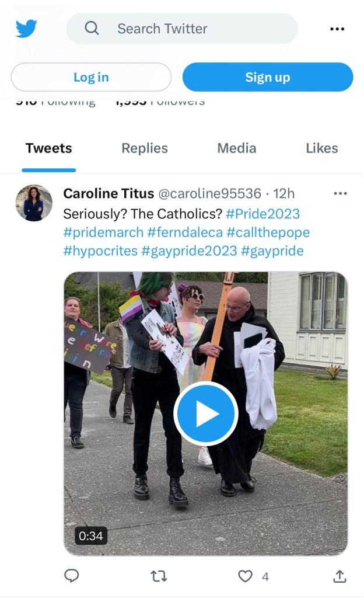
Task: Click the reply speech bubble icon
Action: (72, 576)
